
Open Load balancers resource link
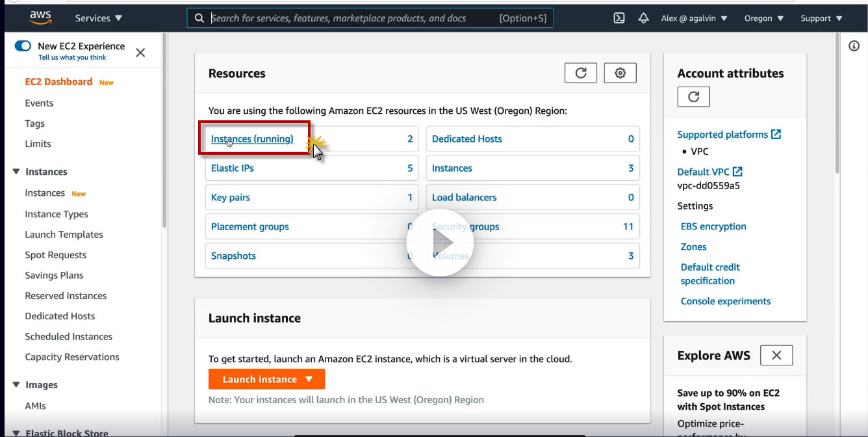(465, 197)
